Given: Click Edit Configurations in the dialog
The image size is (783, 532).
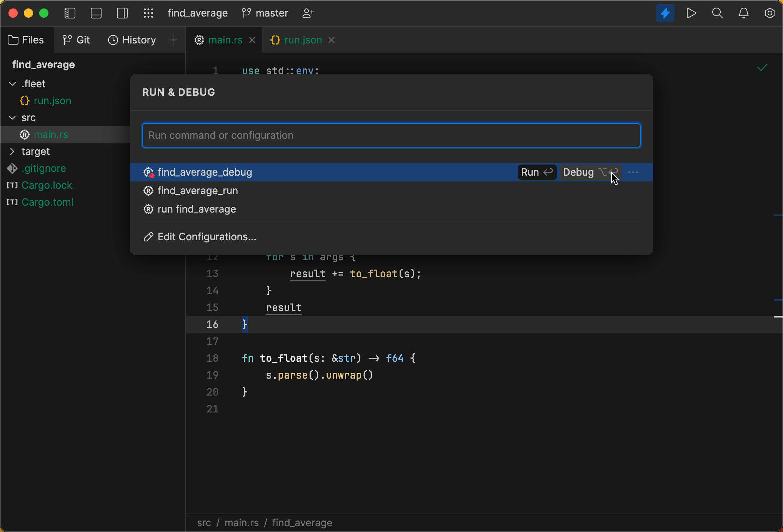Looking at the screenshot, I should (207, 237).
